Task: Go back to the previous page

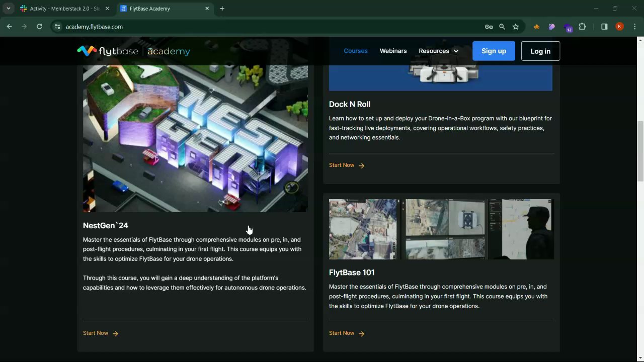Action: (9, 27)
